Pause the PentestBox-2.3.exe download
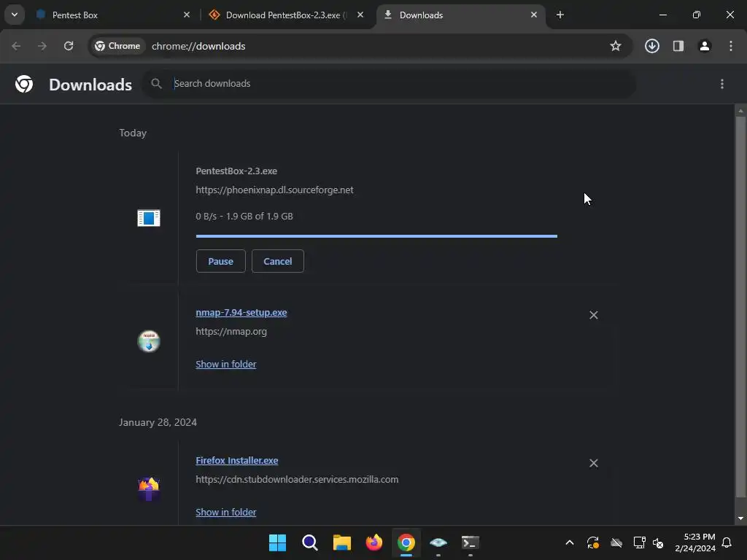The width and height of the screenshot is (747, 560). point(220,261)
